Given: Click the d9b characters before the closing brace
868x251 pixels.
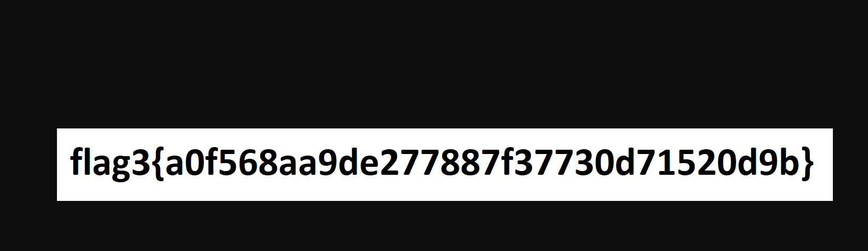Looking at the screenshot, I should [768, 164].
